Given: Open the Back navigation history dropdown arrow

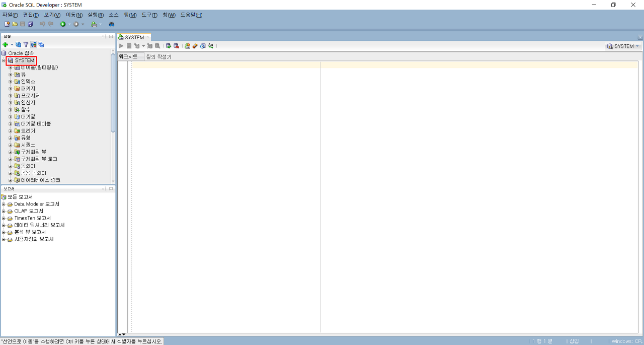Looking at the screenshot, I should point(69,24).
